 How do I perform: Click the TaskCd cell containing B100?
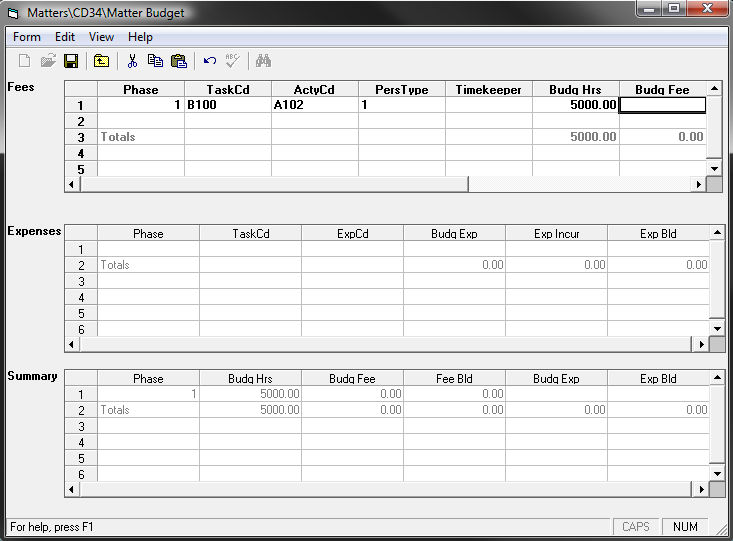(227, 105)
